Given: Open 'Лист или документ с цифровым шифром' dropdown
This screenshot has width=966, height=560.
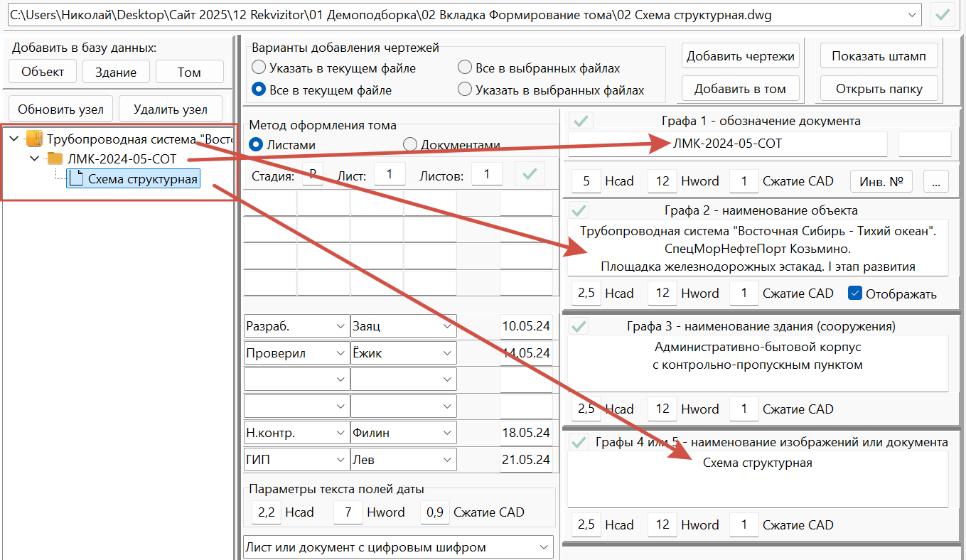Looking at the screenshot, I should 543,547.
